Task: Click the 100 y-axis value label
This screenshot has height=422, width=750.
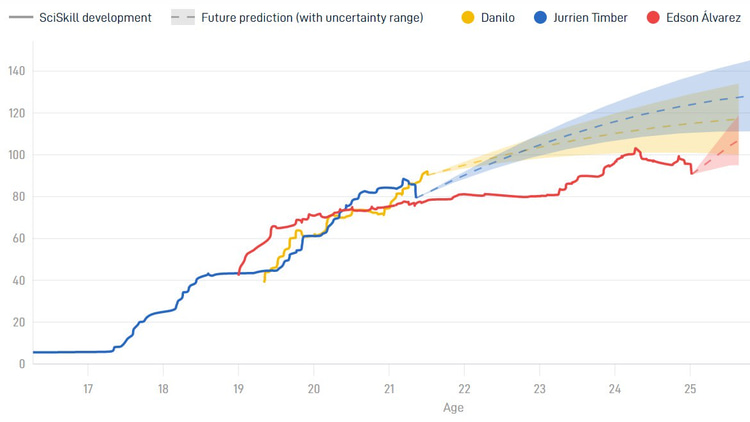Action: 17,155
